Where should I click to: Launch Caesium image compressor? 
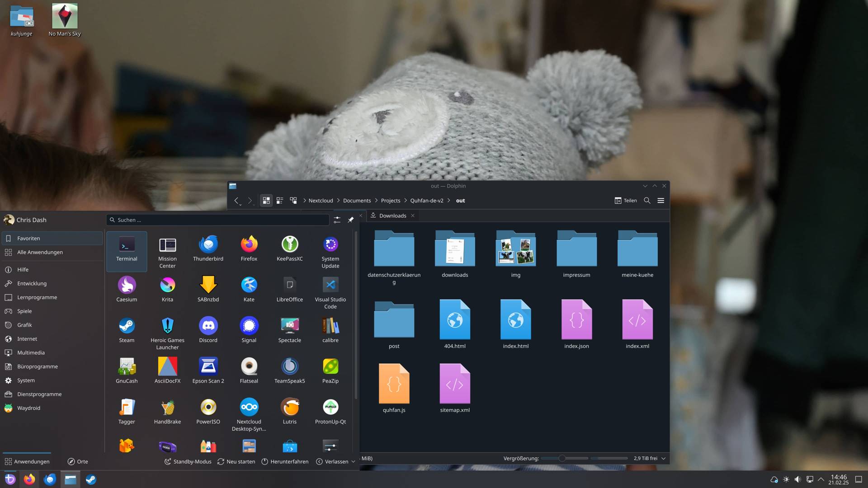(127, 292)
